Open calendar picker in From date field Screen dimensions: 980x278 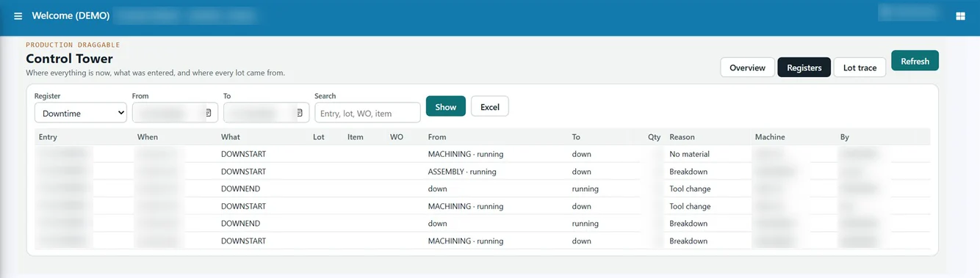point(209,113)
